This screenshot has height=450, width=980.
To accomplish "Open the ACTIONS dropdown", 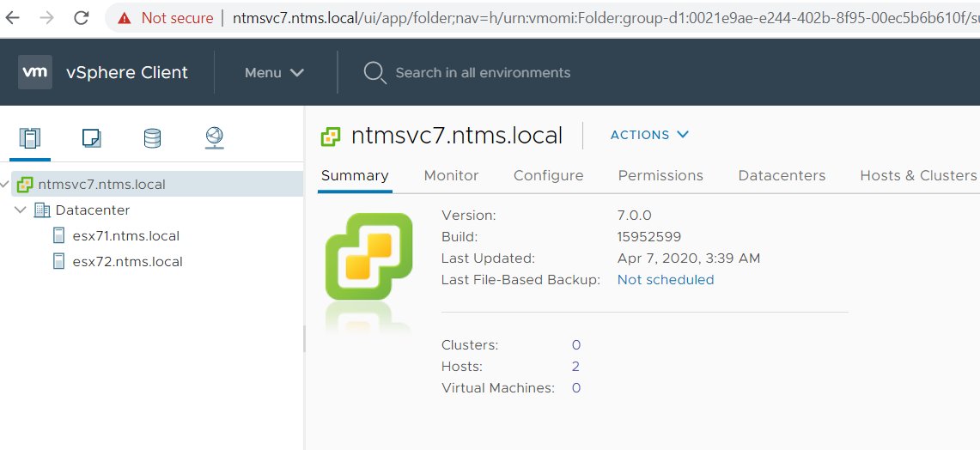I will click(x=649, y=135).
